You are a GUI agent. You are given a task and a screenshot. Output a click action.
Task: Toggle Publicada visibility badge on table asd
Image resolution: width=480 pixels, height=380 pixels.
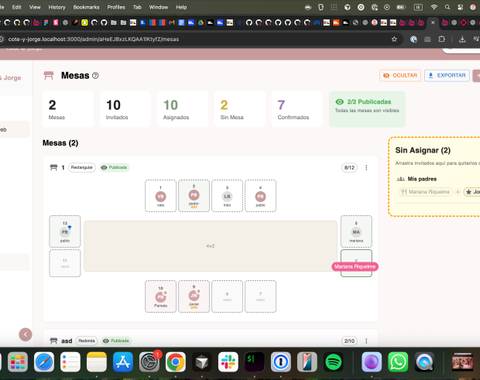pyautogui.click(x=116, y=341)
